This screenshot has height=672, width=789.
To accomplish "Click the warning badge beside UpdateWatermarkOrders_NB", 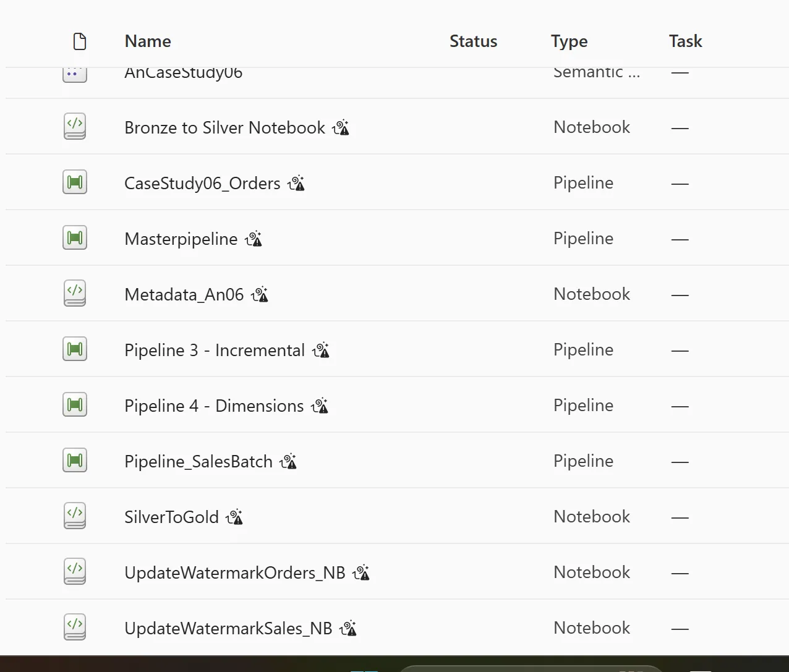I will 361,572.
